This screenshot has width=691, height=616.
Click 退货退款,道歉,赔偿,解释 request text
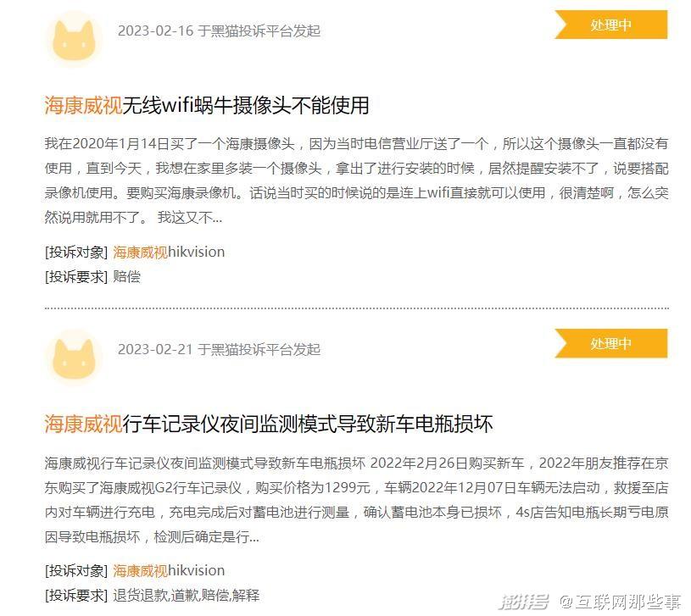pyautogui.click(x=186, y=596)
